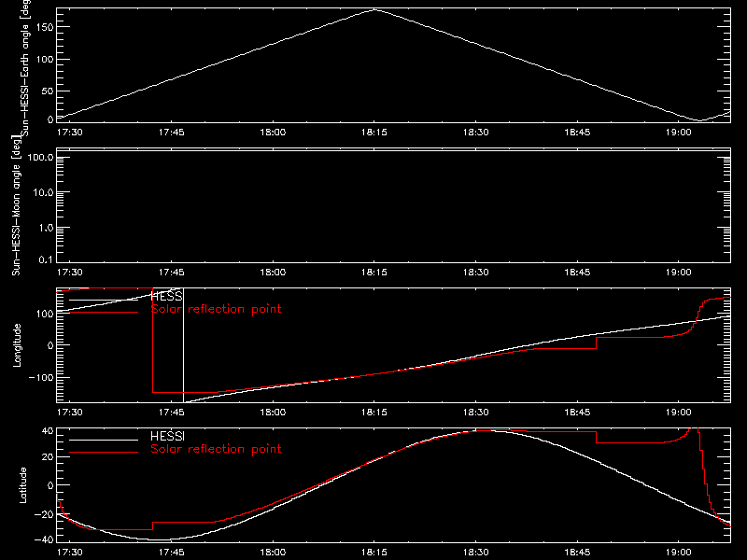The image size is (747, 560).
Task: Click 18:15 under the Latitude plot
Action: pyautogui.click(x=374, y=553)
